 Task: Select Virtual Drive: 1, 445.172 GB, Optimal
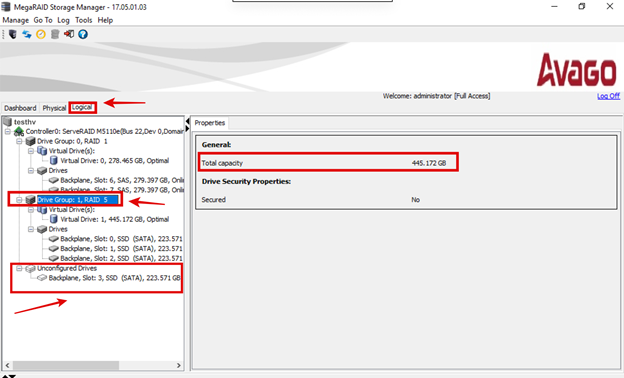pos(115,219)
